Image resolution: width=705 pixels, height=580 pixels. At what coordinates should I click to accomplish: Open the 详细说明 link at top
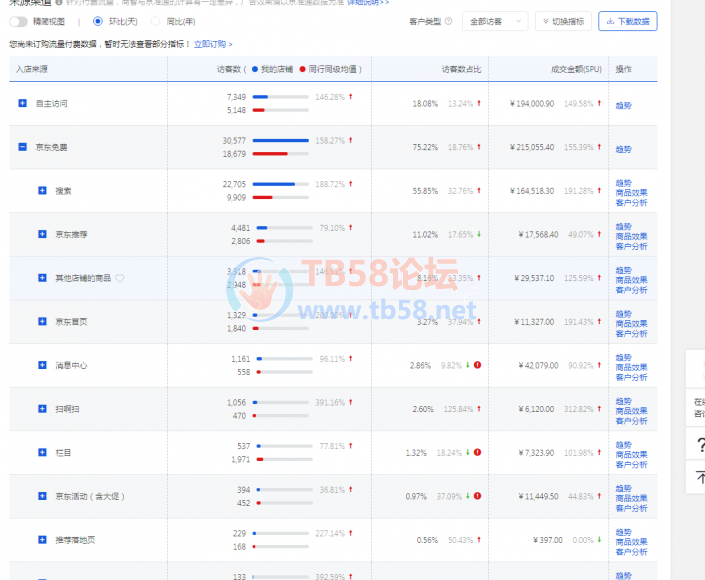tap(368, 2)
